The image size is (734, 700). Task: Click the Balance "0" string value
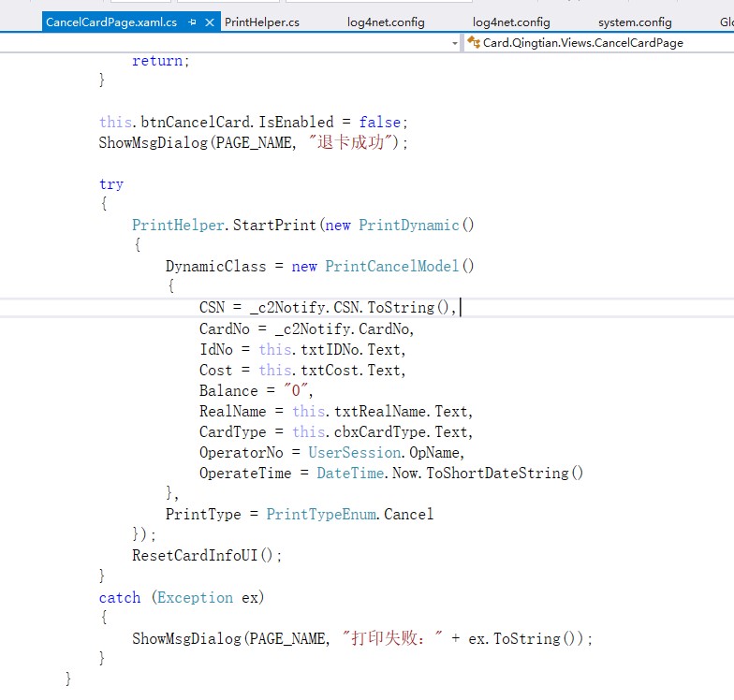tap(296, 390)
